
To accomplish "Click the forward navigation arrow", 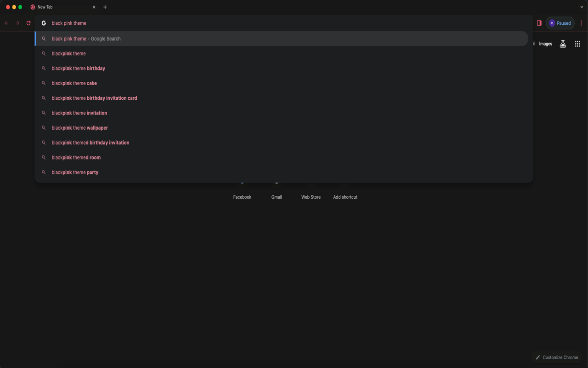I will (x=17, y=23).
